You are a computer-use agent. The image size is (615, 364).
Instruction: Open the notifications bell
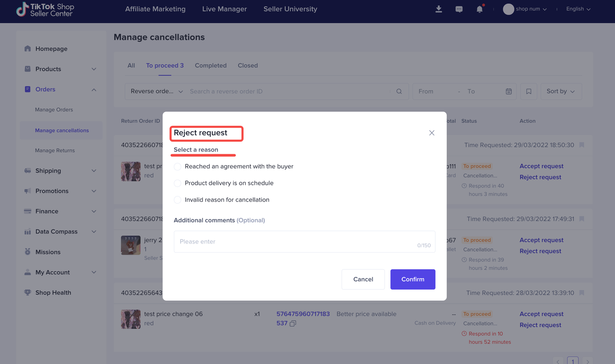click(480, 9)
